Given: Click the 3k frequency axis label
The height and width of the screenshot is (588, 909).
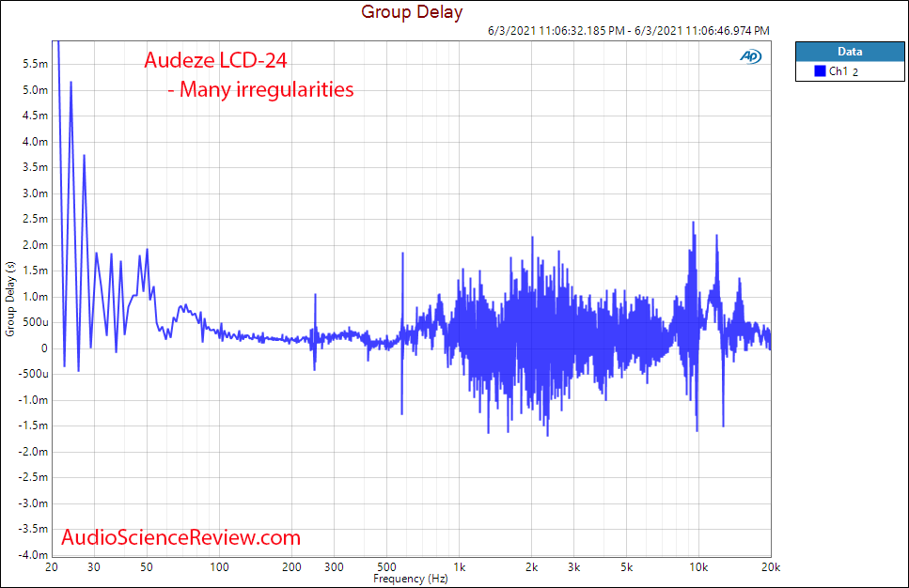Looking at the screenshot, I should pyautogui.click(x=574, y=567).
